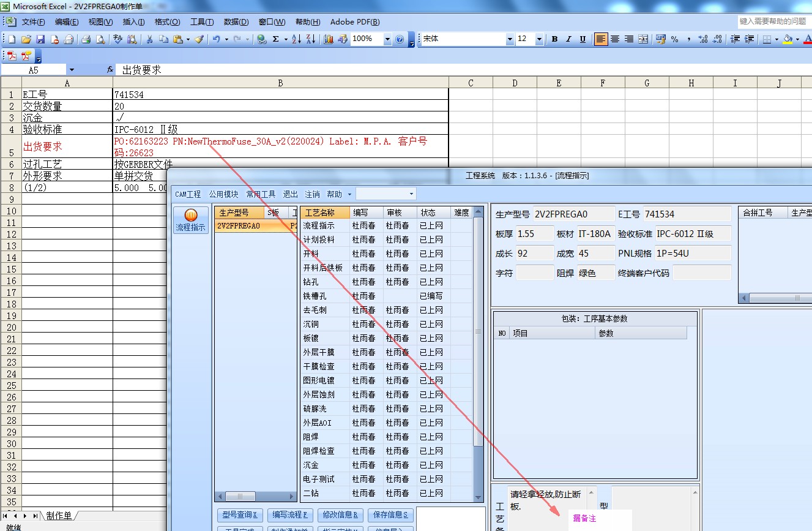Click the Undo arrow icon
The height and width of the screenshot is (531, 812).
coord(217,39)
